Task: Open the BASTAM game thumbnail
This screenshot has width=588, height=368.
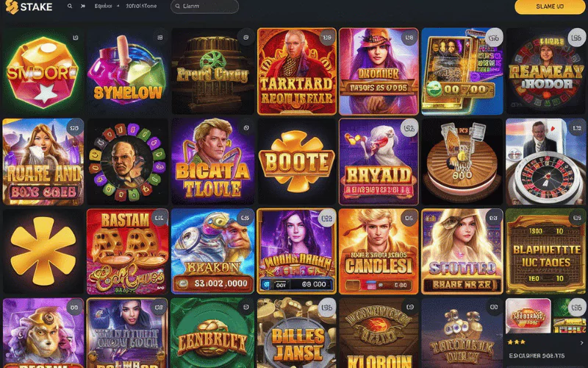Action: [127, 251]
